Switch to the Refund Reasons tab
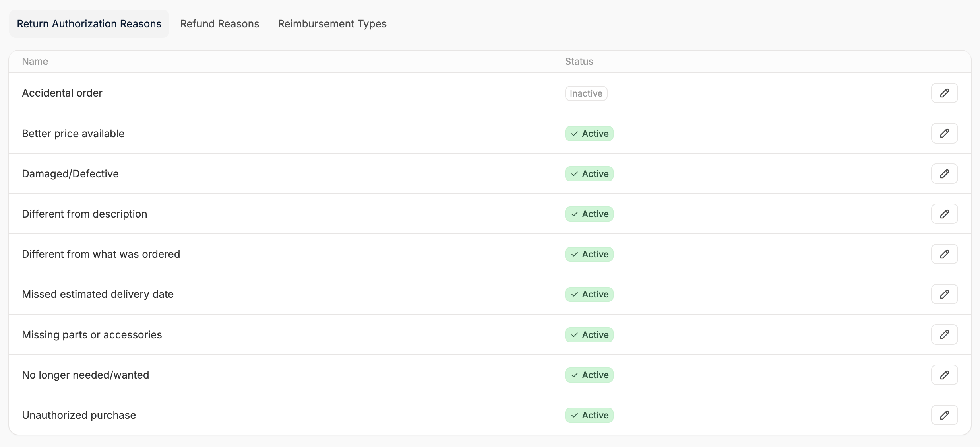The height and width of the screenshot is (447, 980). point(219,24)
